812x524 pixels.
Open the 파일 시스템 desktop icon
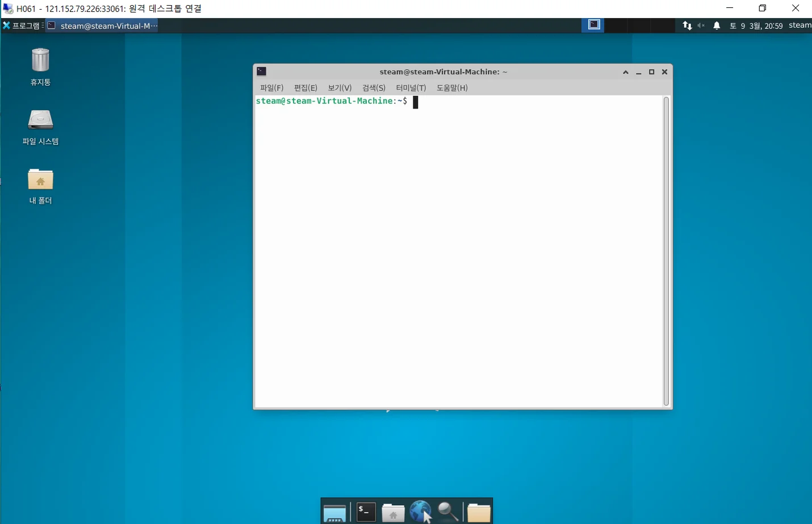coord(40,127)
